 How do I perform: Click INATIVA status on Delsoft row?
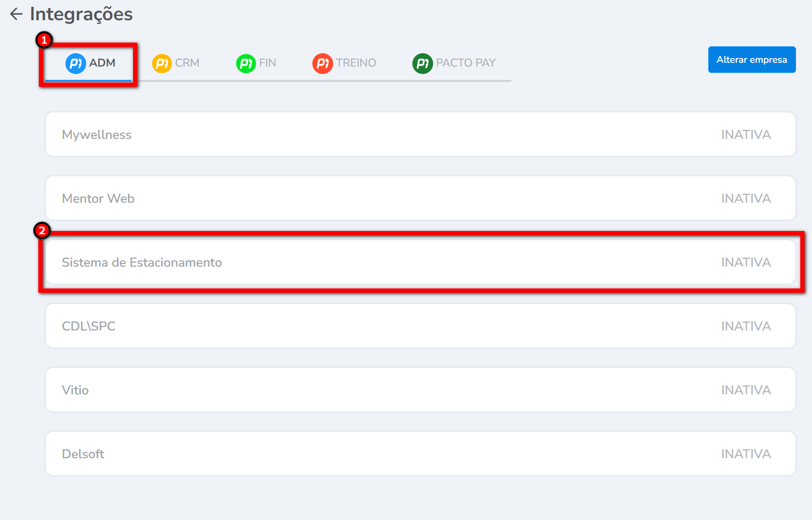pyautogui.click(x=745, y=454)
